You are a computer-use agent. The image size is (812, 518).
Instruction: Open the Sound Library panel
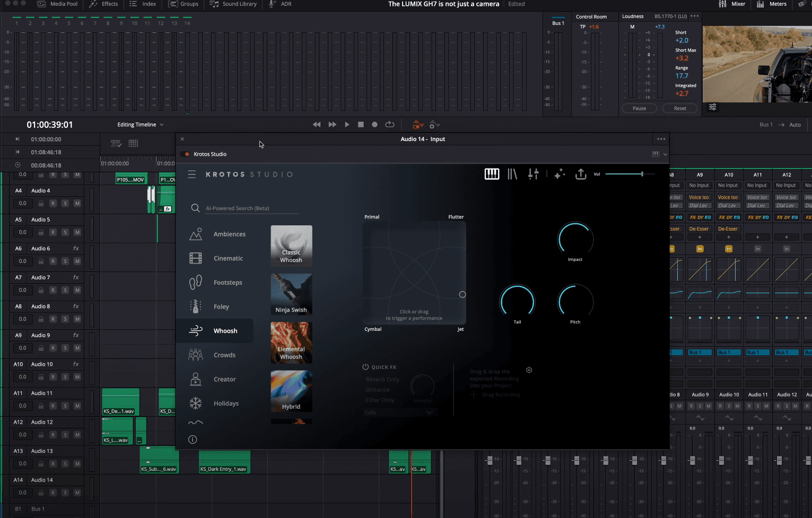click(233, 4)
